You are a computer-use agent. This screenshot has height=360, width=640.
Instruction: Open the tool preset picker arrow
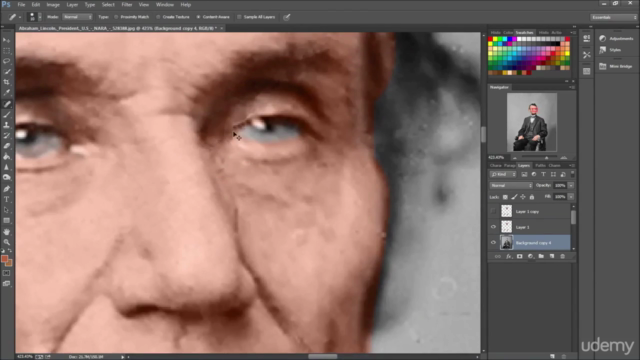click(20, 17)
